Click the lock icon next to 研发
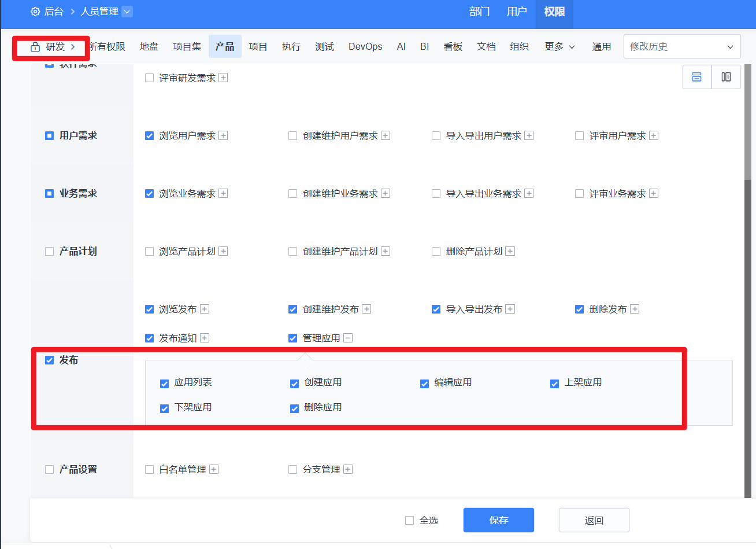The image size is (756, 549). pos(35,47)
